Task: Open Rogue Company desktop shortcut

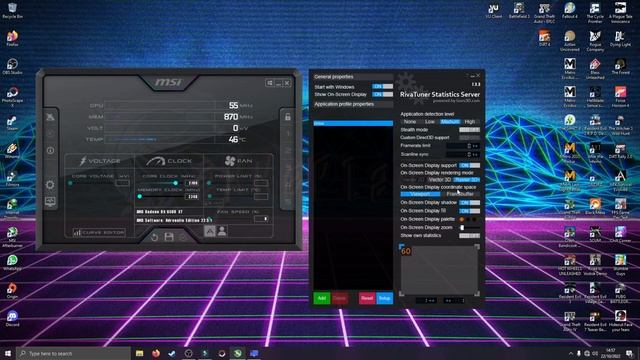Action: point(595,41)
